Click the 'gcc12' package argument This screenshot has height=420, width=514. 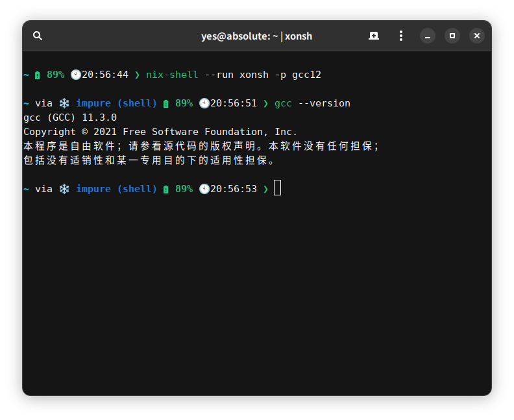(x=306, y=75)
